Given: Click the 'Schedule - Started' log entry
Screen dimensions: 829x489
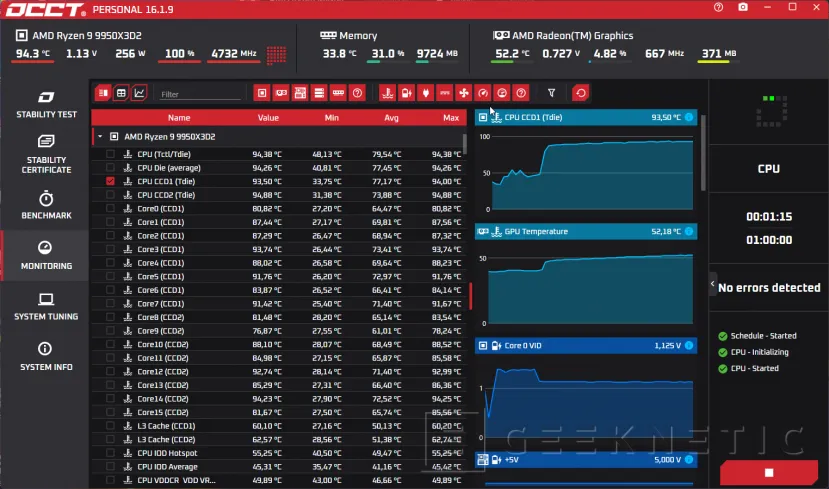Looking at the screenshot, I should tap(763, 336).
